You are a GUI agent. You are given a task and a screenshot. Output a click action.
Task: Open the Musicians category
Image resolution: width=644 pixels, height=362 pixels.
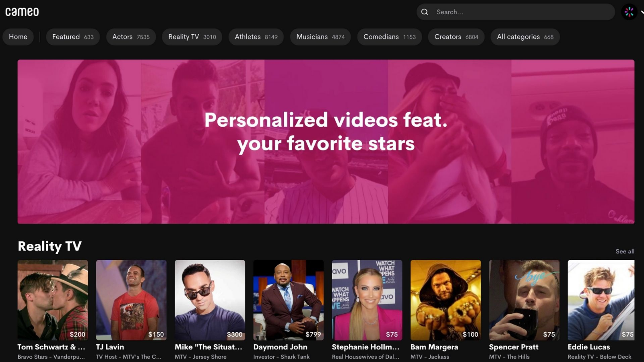(320, 37)
